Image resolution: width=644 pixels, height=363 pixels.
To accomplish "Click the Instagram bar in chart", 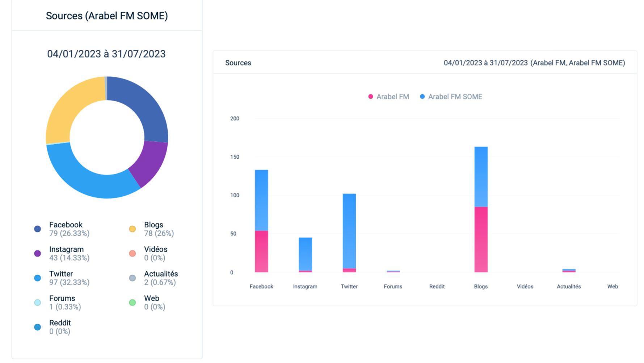I will [305, 254].
